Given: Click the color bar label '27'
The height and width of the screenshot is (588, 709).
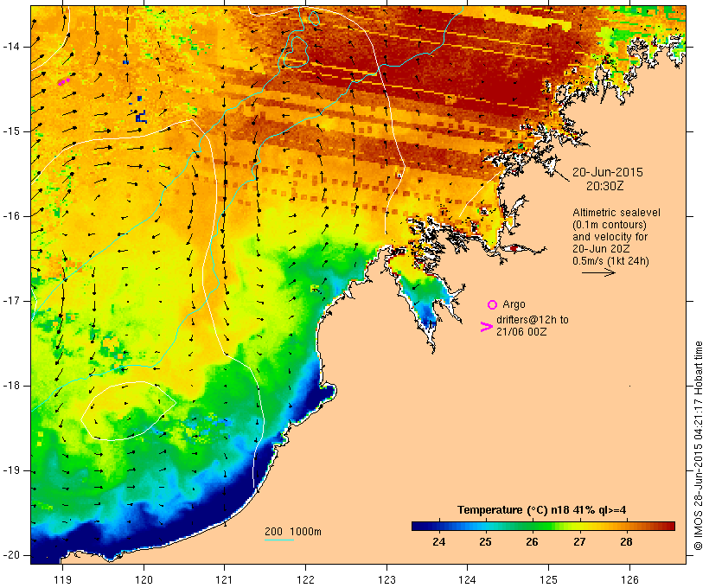Looking at the screenshot, I should point(579,542).
